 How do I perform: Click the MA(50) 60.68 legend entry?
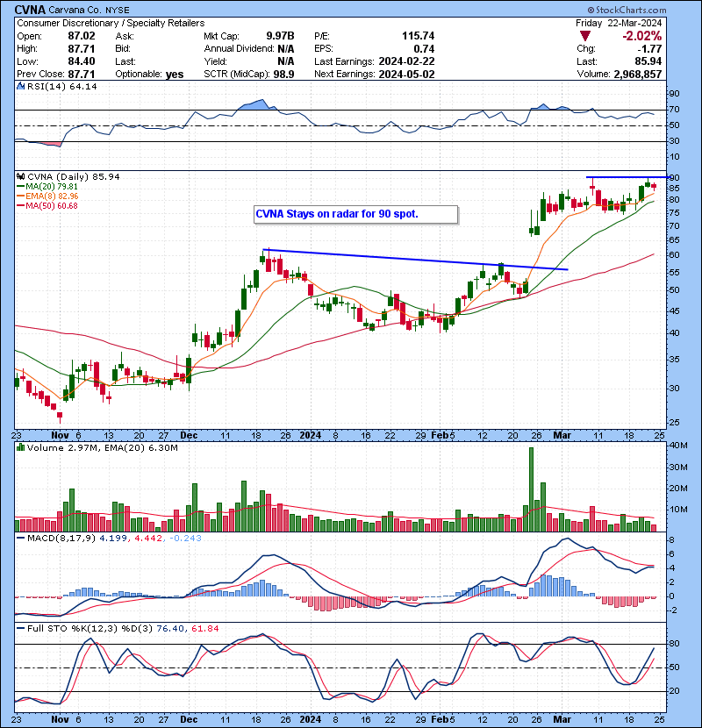coord(47,206)
